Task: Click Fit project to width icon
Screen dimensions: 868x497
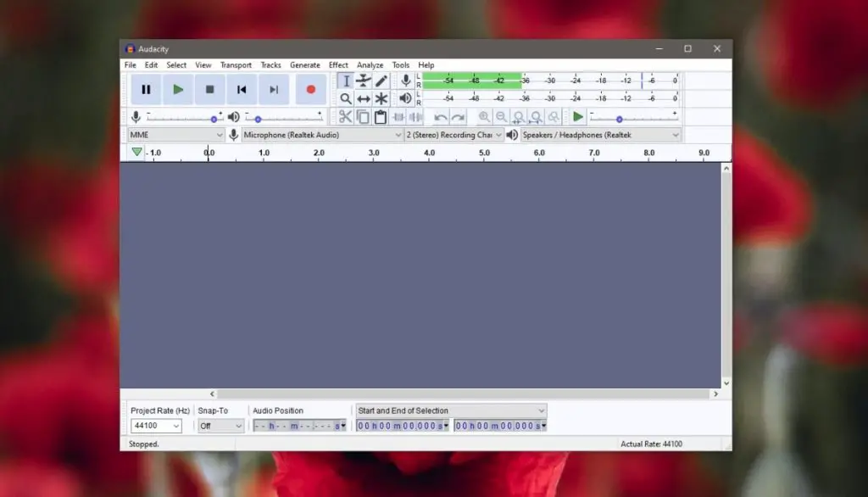Action: tap(536, 117)
